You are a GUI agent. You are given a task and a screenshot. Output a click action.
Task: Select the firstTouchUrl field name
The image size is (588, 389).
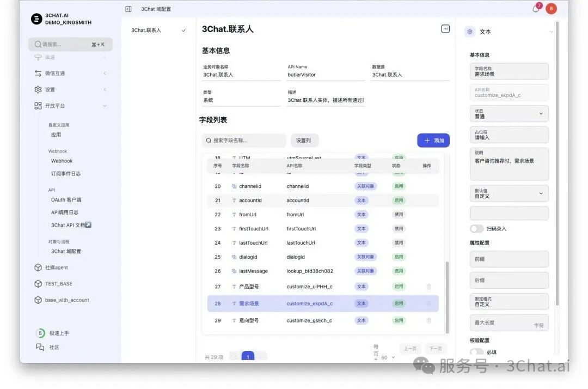point(254,229)
